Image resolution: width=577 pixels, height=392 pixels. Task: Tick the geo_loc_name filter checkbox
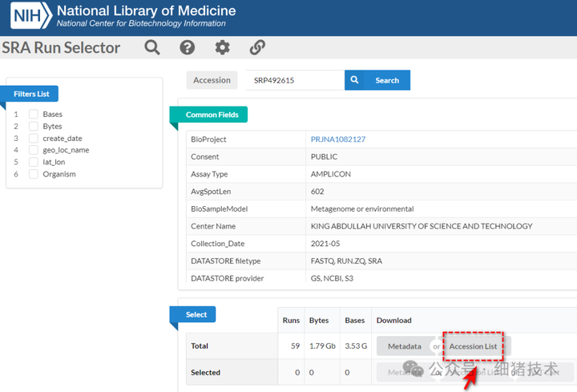tap(34, 150)
